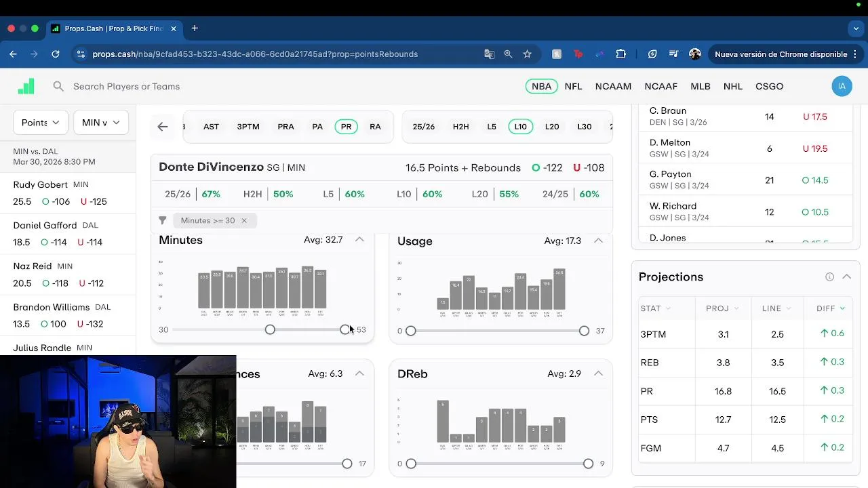868x488 pixels.
Task: Select the NBA league toggle
Action: 541,86
